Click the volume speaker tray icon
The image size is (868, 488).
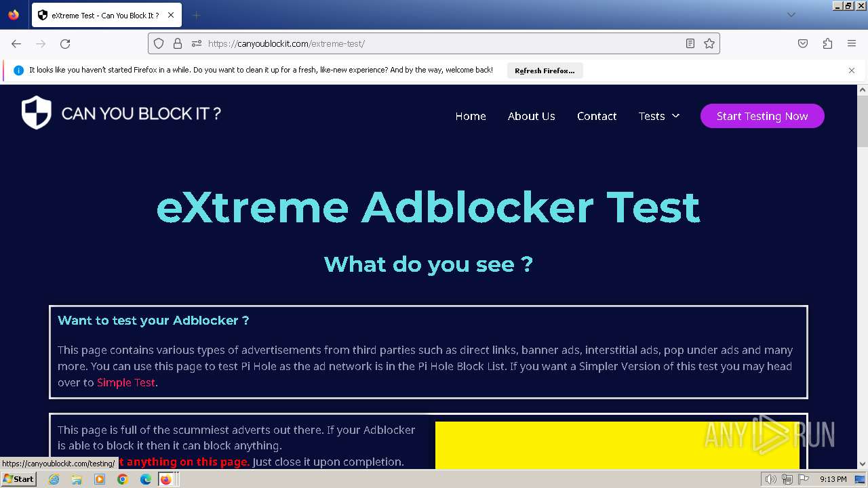pyautogui.click(x=771, y=479)
